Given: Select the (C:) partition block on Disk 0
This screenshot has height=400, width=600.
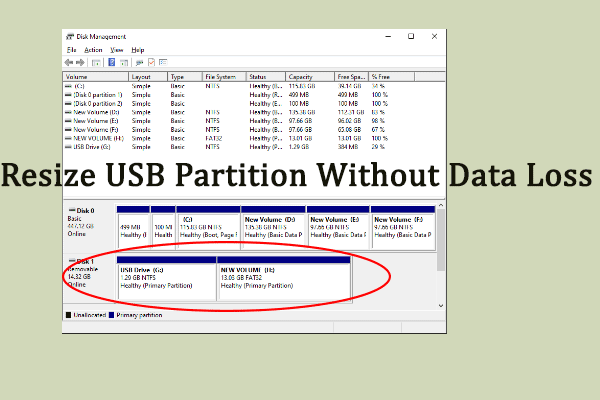Looking at the screenshot, I should point(208,229).
